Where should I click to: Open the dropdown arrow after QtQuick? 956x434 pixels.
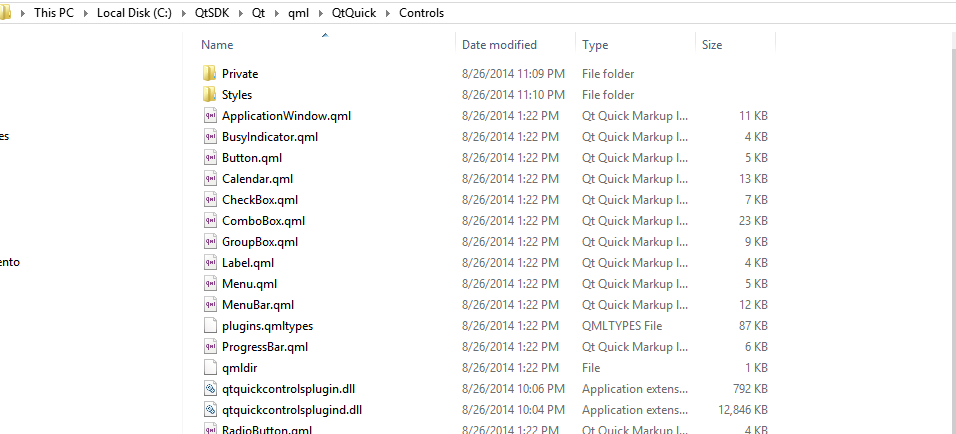pos(388,13)
